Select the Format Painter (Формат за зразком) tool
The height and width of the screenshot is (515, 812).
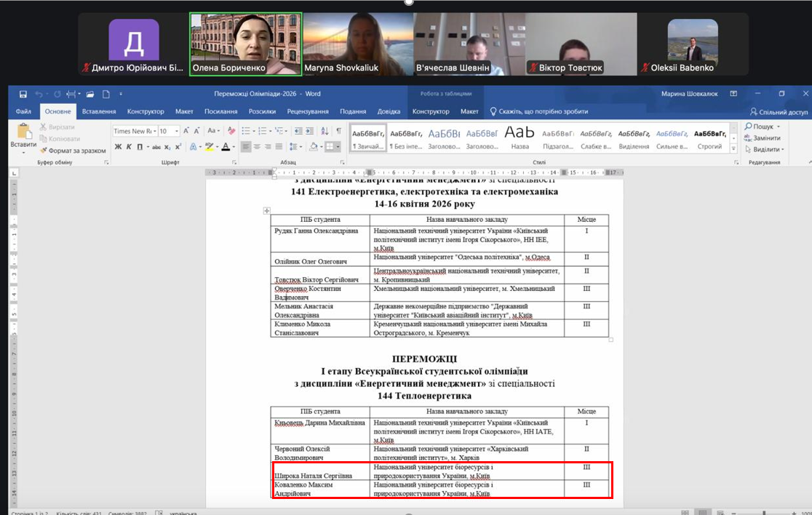(x=74, y=151)
